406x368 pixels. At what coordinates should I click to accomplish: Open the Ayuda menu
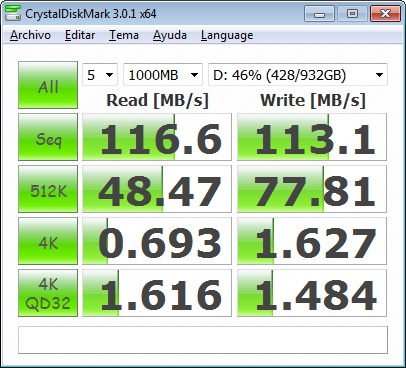coord(170,35)
